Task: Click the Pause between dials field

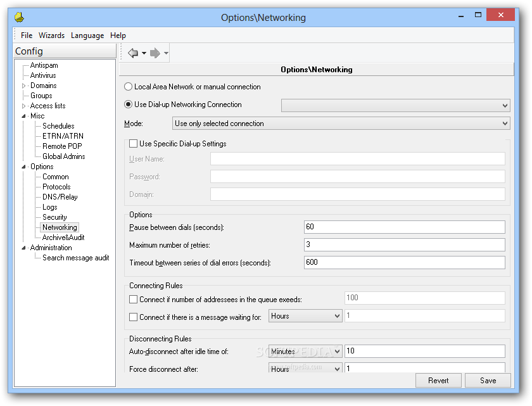Action: [405, 227]
